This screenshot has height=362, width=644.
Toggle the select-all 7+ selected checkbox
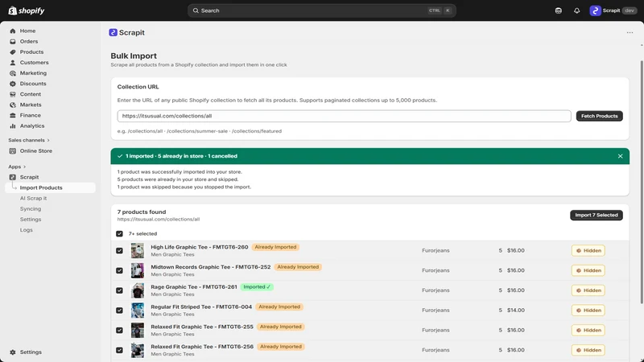pyautogui.click(x=119, y=234)
